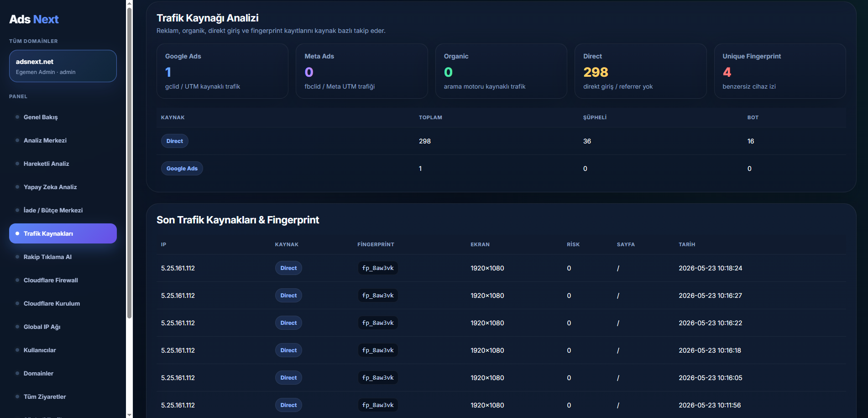Click the Trafik Kaynağı Analizi heading

[x=208, y=18]
